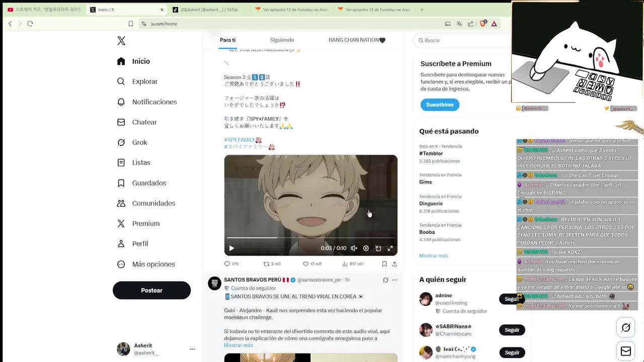
Task: Switch to BANG CHAN NATION tab
Action: 357,40
